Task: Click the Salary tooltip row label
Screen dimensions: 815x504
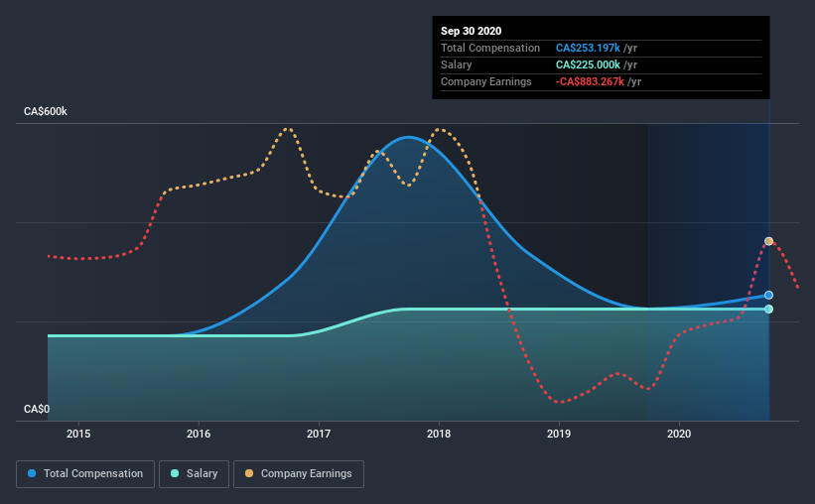Action: pyautogui.click(x=457, y=64)
